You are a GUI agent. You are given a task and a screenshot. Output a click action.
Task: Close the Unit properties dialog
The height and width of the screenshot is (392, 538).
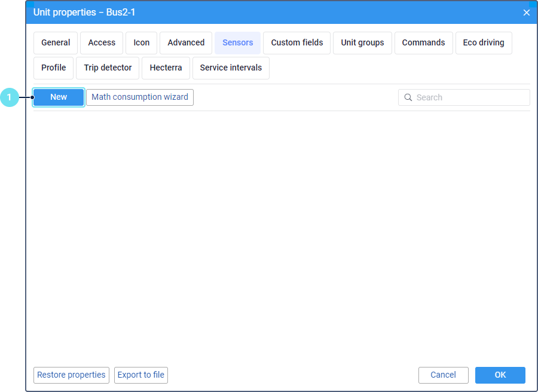[x=526, y=13]
